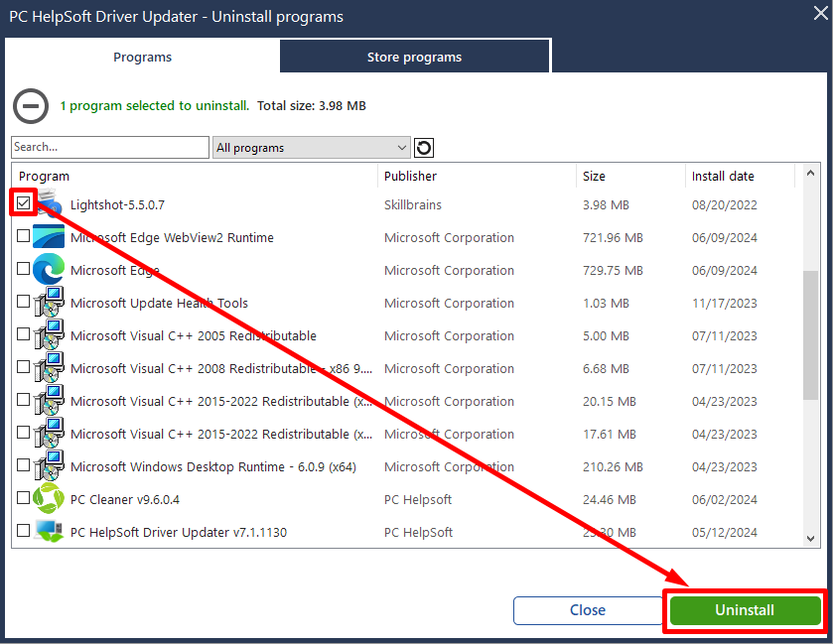Tick the PC Cleaner v9.6.0.4 checkbox
833x644 pixels.
[24, 498]
